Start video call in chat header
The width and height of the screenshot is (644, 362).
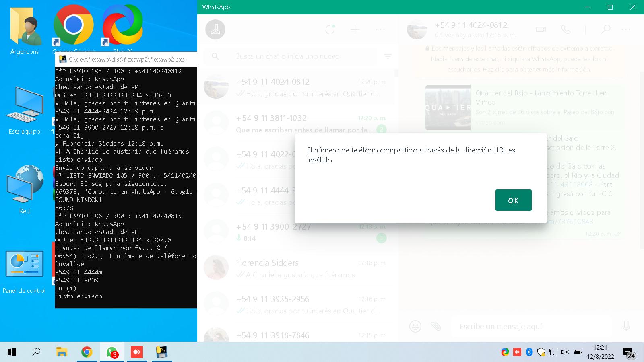[x=541, y=29]
